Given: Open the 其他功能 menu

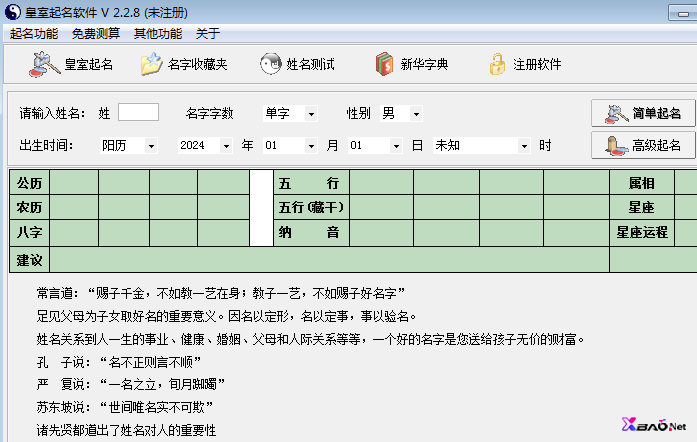Looking at the screenshot, I should (158, 33).
